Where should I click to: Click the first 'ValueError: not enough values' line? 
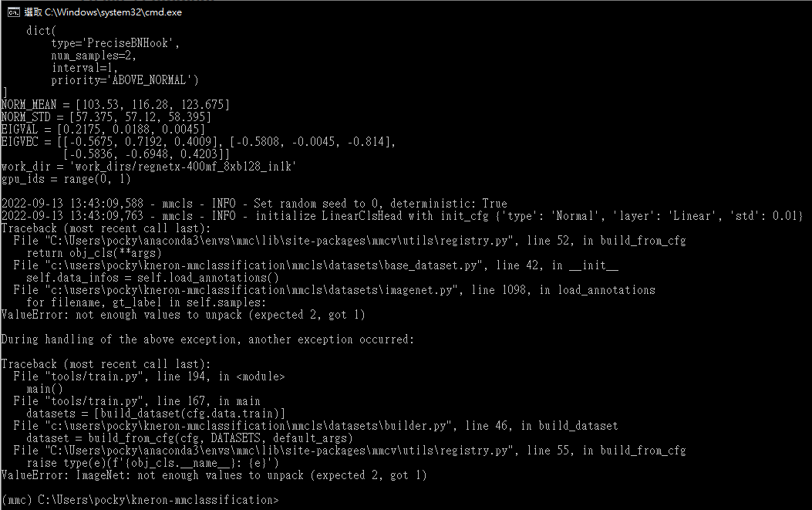[x=184, y=315]
